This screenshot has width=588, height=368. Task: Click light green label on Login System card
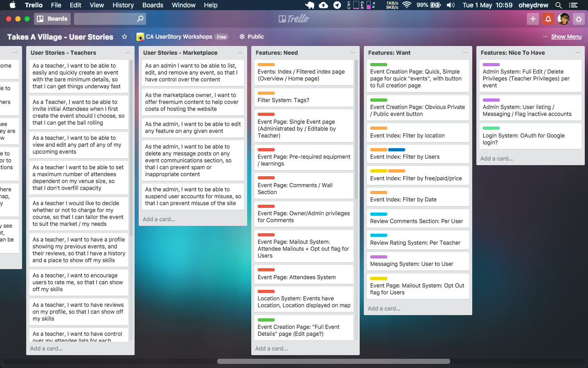(491, 128)
